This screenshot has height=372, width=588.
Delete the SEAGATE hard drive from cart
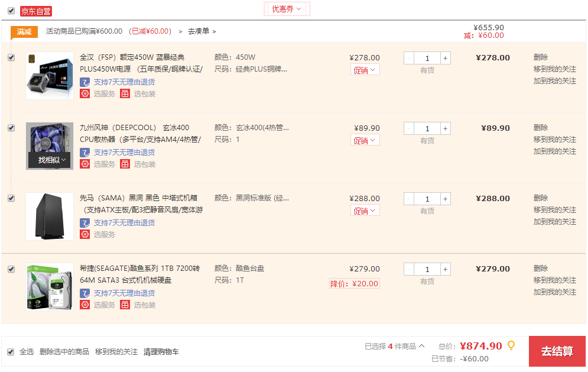click(540, 268)
